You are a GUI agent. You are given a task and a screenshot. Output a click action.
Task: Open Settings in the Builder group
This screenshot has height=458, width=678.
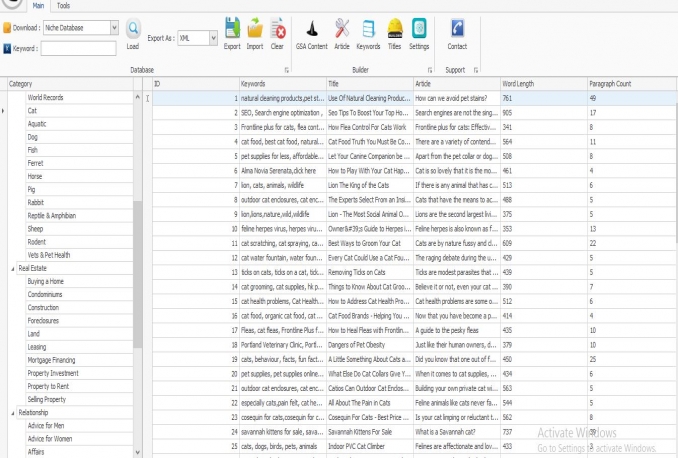point(419,30)
